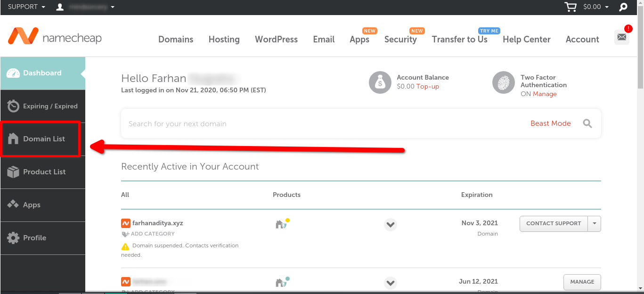This screenshot has width=644, height=294.
Task: Open the messages envelope icon with red badge
Action: pyautogui.click(x=621, y=36)
